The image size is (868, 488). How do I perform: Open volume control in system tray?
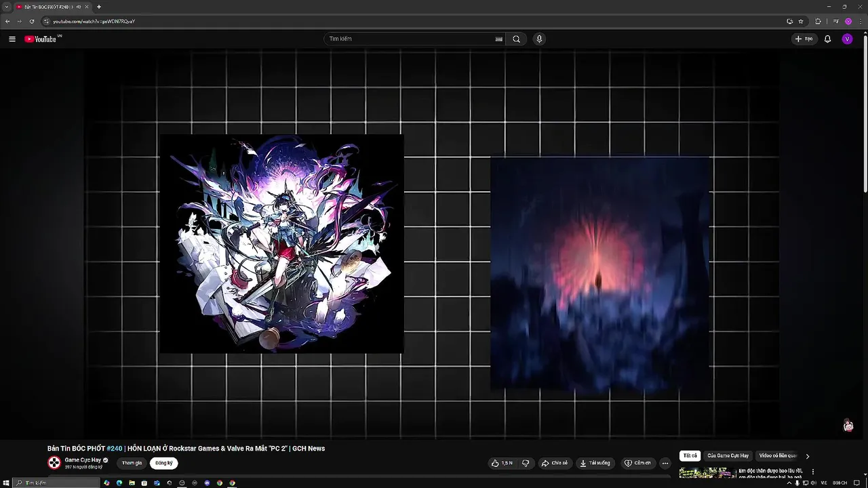(812, 483)
